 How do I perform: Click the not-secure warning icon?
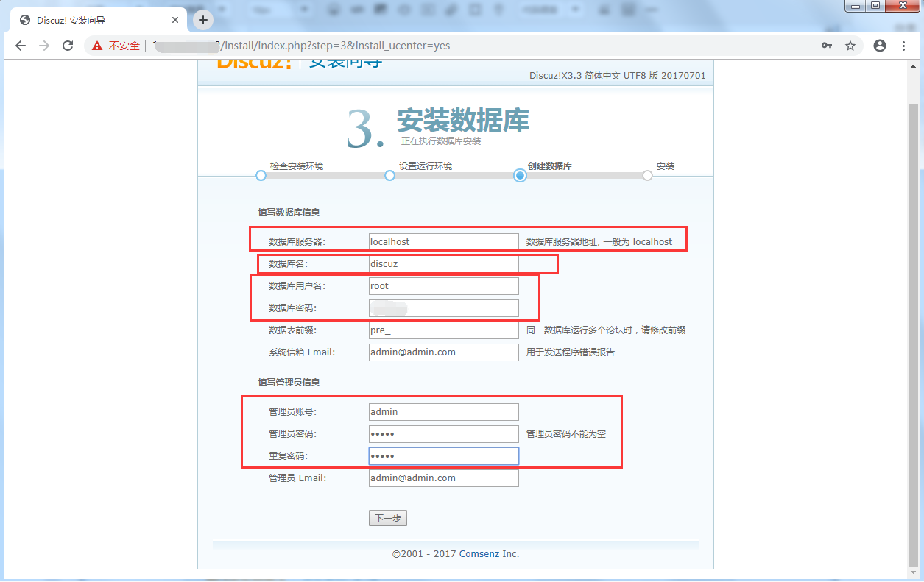[97, 46]
